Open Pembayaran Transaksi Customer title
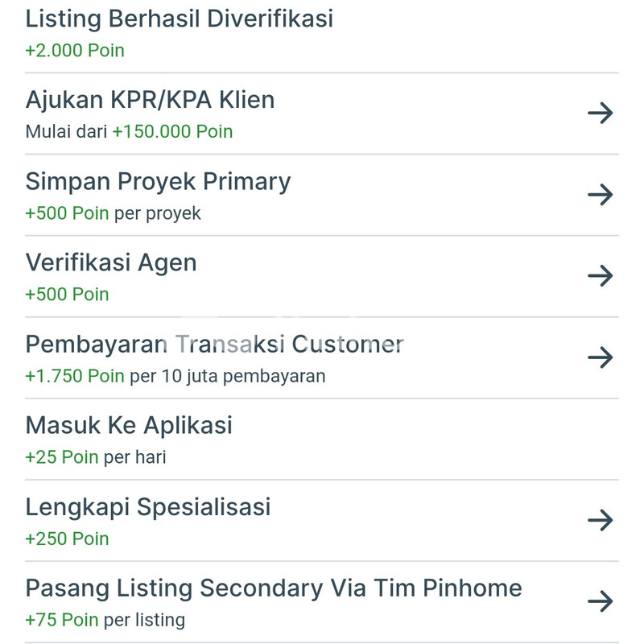The height and width of the screenshot is (644, 644). pos(214,345)
